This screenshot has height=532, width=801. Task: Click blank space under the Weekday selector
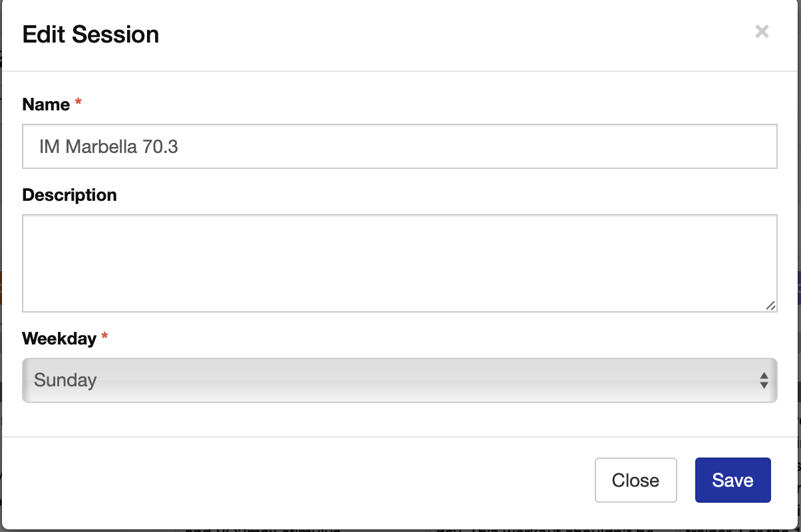pyautogui.click(x=400, y=419)
